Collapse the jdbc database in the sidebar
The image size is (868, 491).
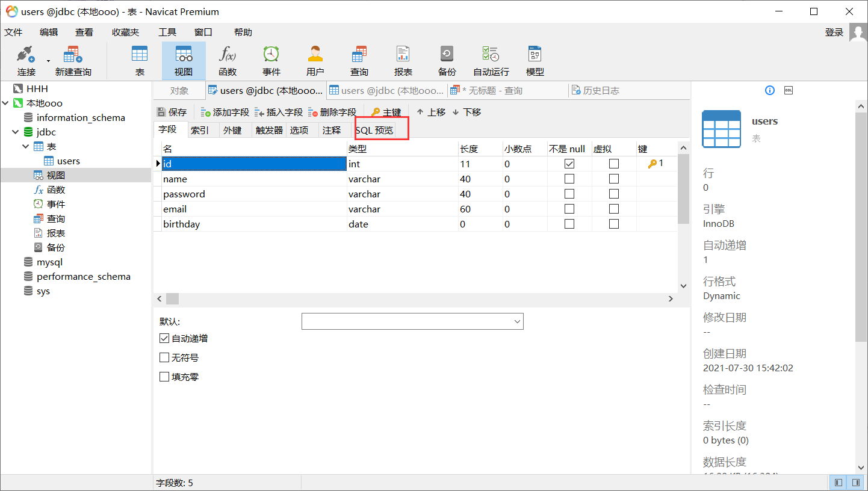(x=15, y=132)
